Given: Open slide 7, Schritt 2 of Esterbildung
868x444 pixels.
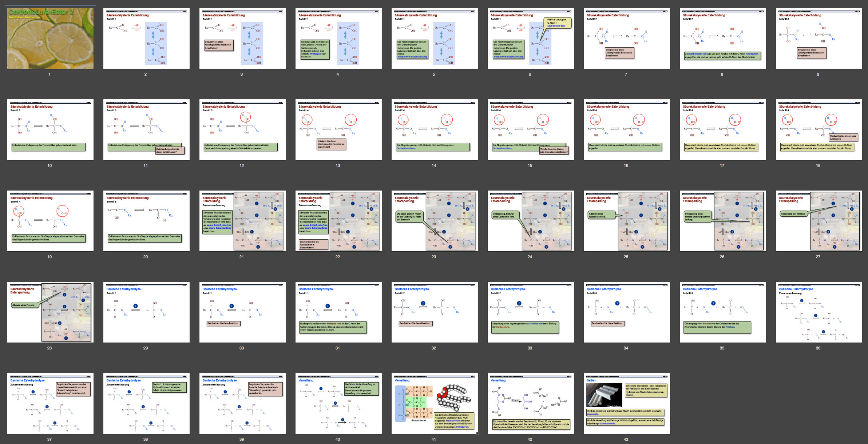Looking at the screenshot, I should tap(627, 38).
